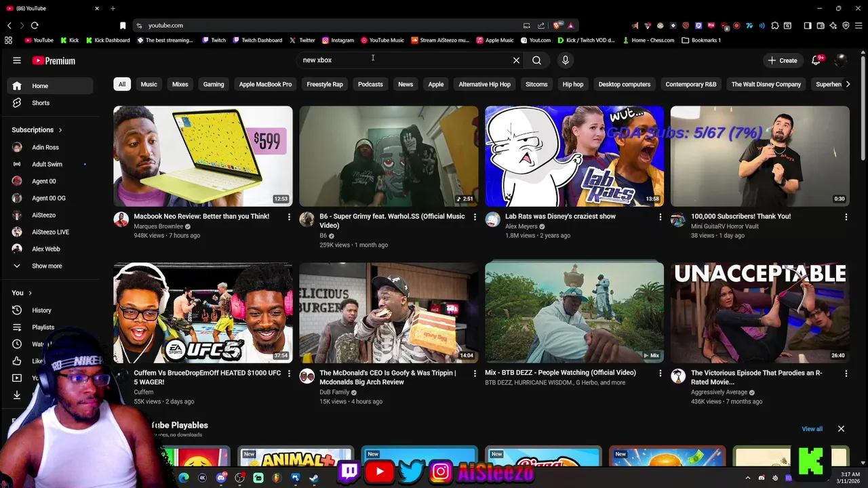Click the Create button
868x488 pixels.
[783, 60]
